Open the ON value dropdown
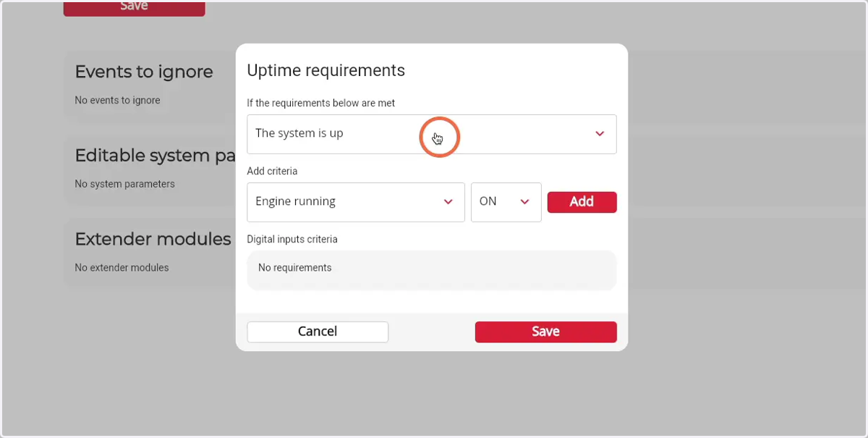The height and width of the screenshot is (438, 868). [506, 202]
